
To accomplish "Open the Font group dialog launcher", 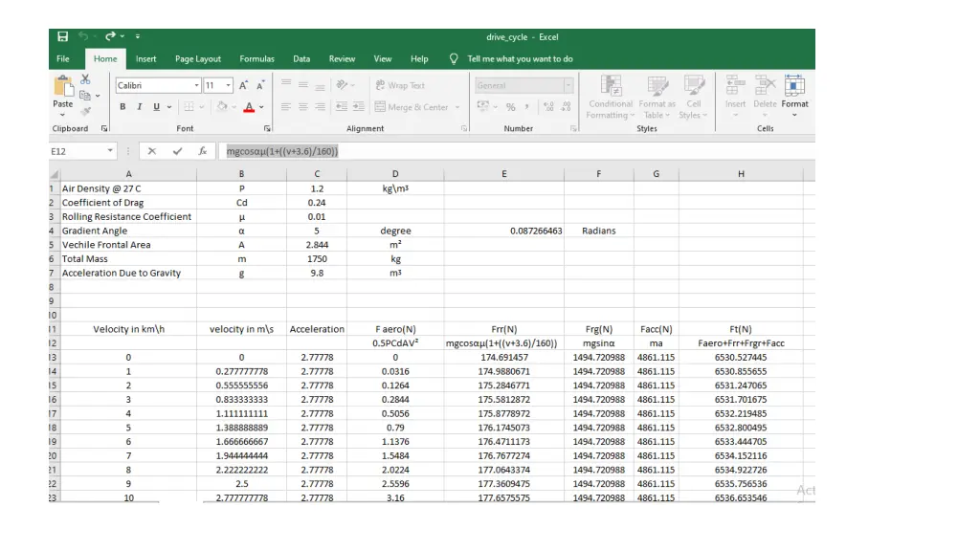I will 267,129.
